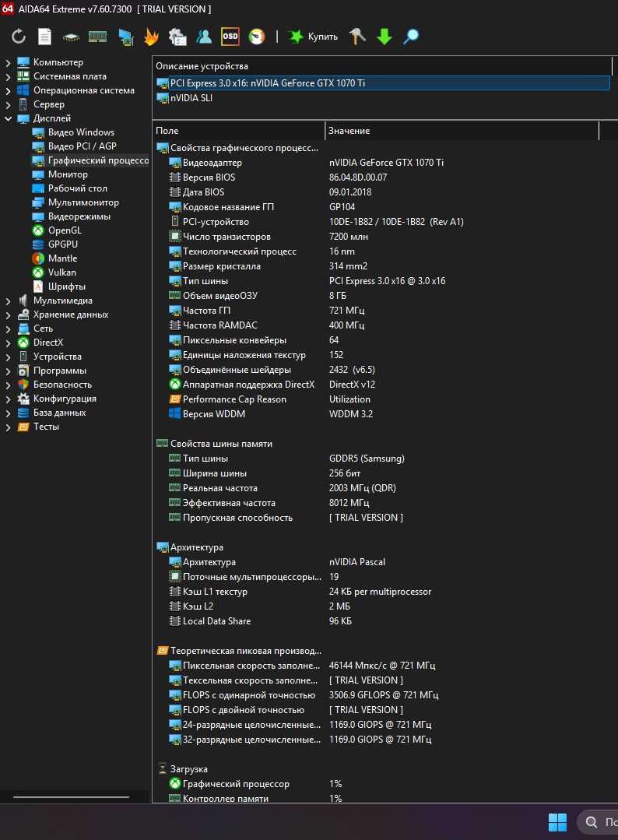
Task: Expand the Тесты tree node
Action: pyautogui.click(x=8, y=427)
